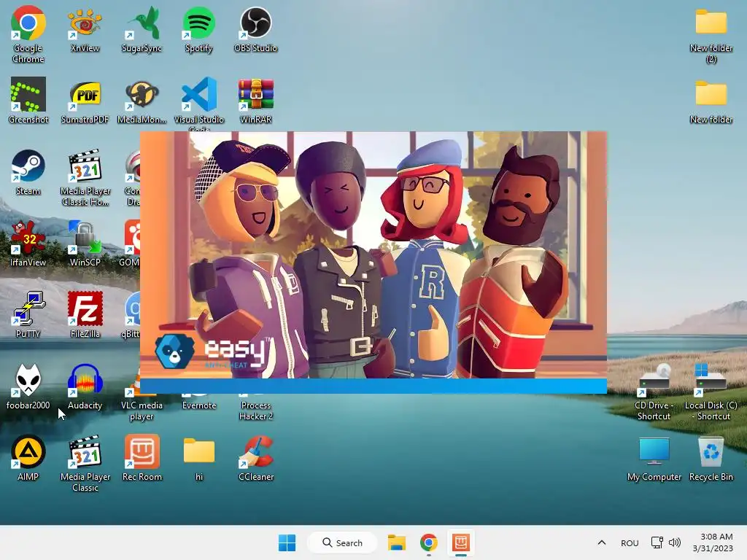Launch Audacity from the desktop
This screenshot has width=747, height=560.
[x=85, y=386]
